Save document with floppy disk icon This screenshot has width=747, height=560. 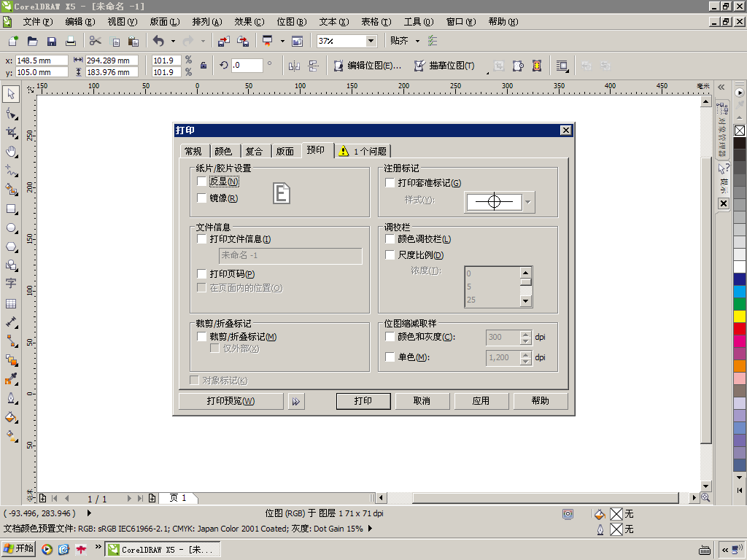(52, 41)
